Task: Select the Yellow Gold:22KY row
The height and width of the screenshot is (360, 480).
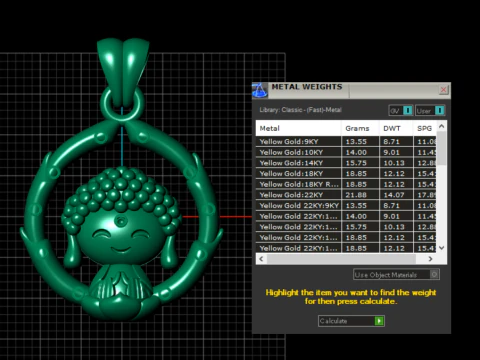Action: click(346, 195)
